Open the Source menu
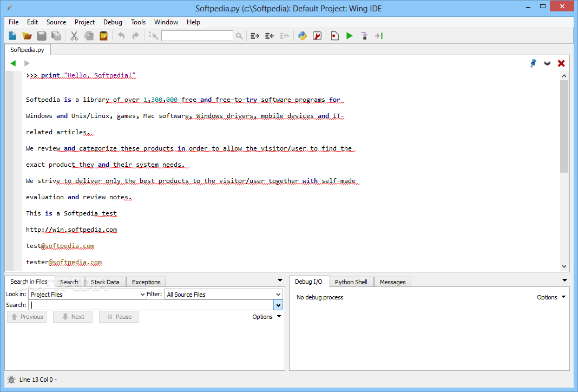578x392 pixels. tap(56, 22)
